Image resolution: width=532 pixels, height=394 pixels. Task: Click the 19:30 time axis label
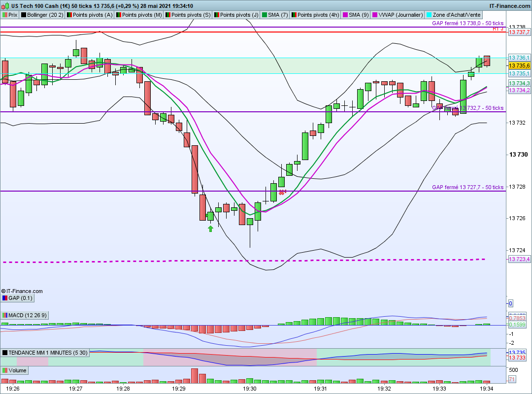pyautogui.click(x=249, y=389)
